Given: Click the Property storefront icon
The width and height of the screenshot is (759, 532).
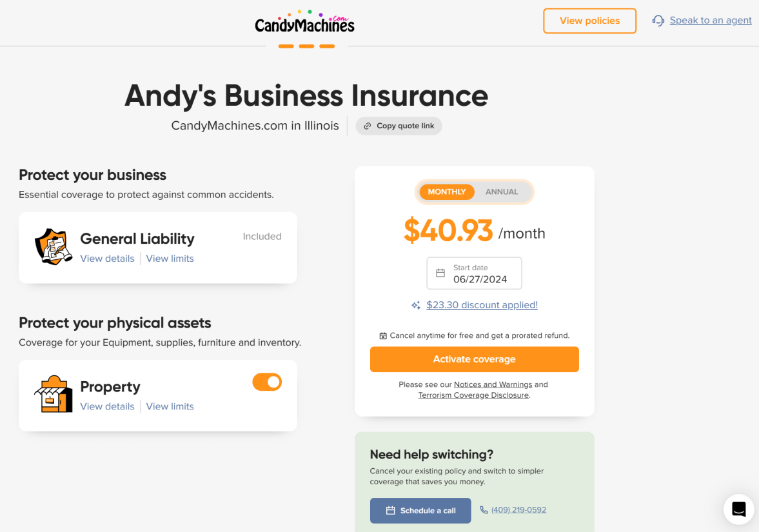Looking at the screenshot, I should pyautogui.click(x=53, y=394).
